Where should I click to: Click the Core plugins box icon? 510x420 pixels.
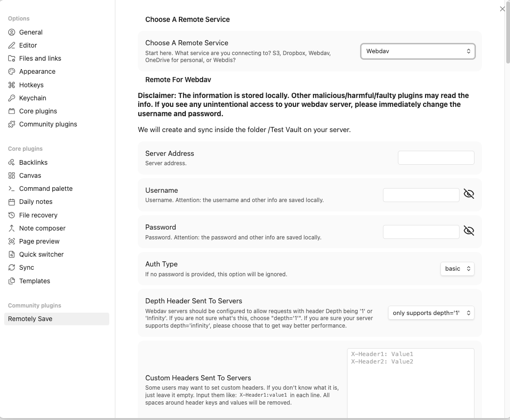pyautogui.click(x=12, y=111)
